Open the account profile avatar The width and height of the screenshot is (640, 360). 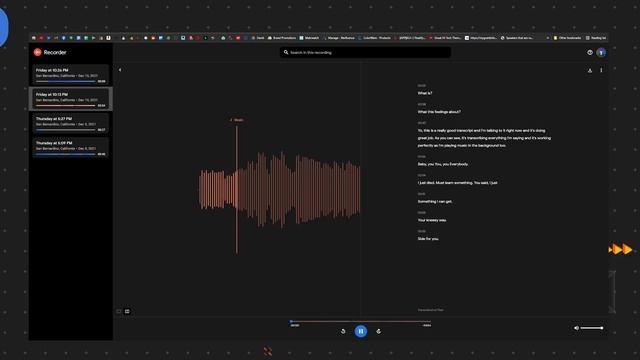click(x=601, y=52)
